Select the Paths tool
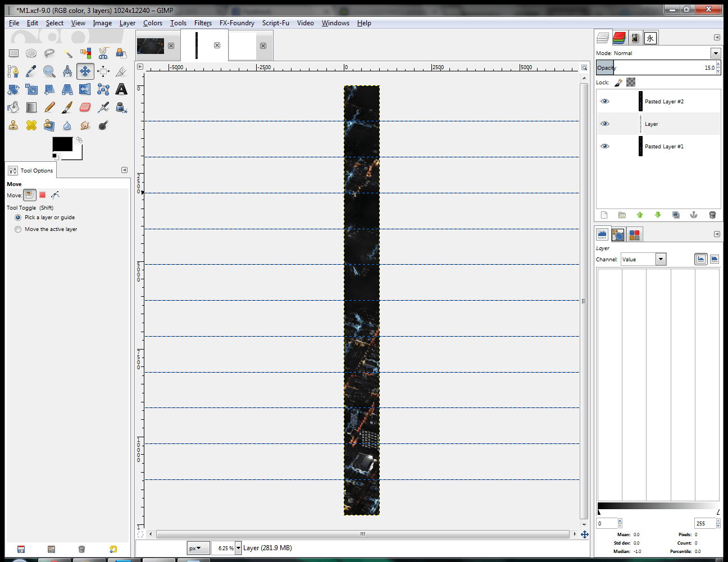 [13, 71]
